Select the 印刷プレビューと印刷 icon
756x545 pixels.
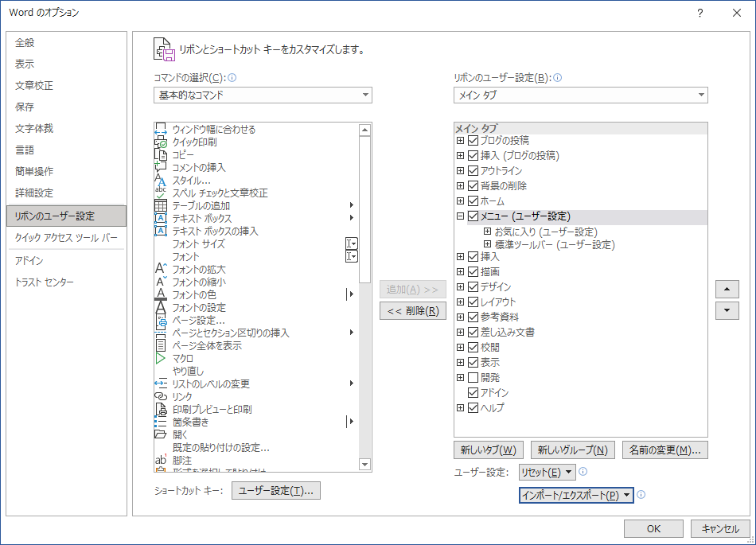pos(161,409)
